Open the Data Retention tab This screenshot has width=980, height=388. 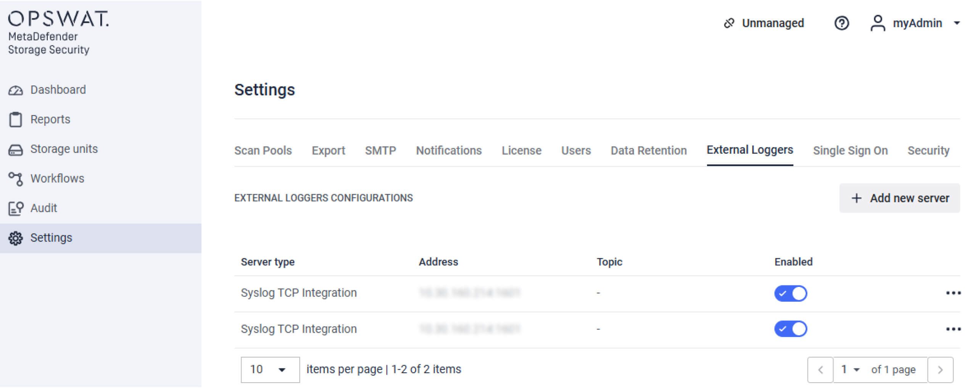click(x=648, y=150)
